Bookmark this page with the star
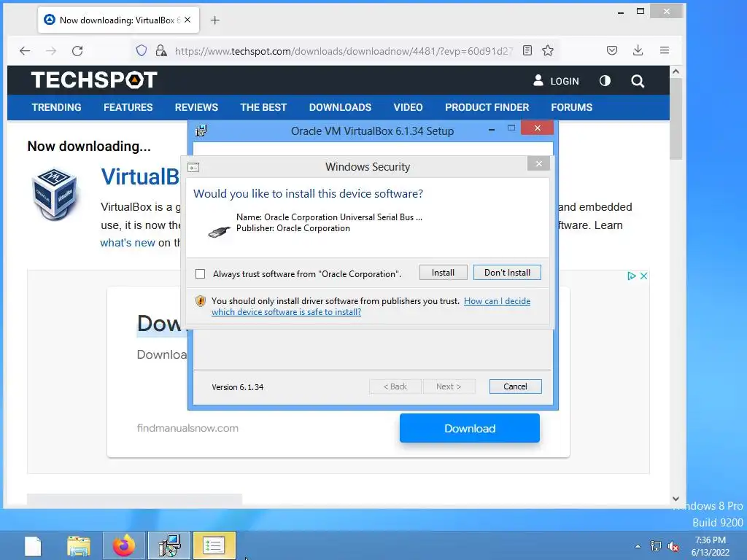This screenshot has height=560, width=747. pos(548,50)
